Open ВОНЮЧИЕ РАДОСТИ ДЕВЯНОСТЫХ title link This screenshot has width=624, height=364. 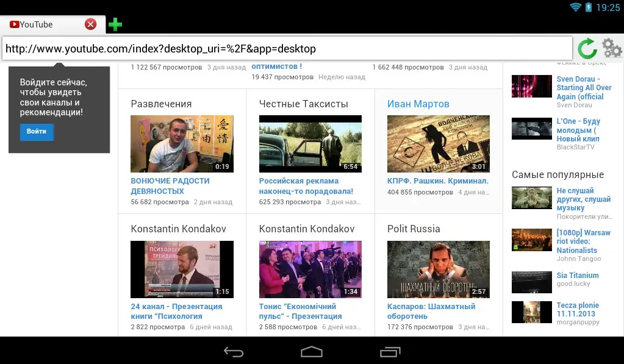170,186
